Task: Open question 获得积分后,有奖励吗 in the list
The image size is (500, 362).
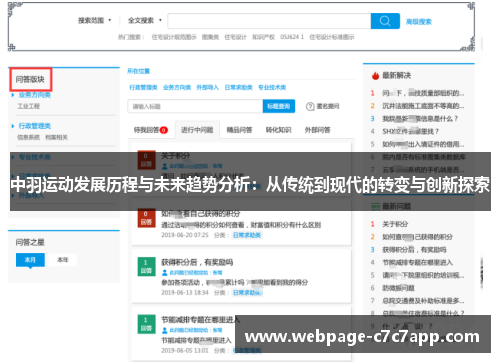Action: 197,262
